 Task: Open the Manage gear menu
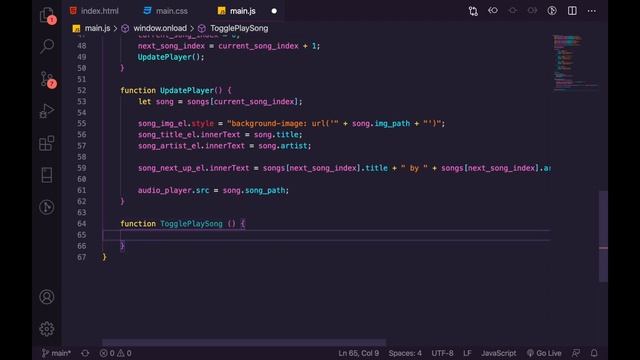point(47,329)
